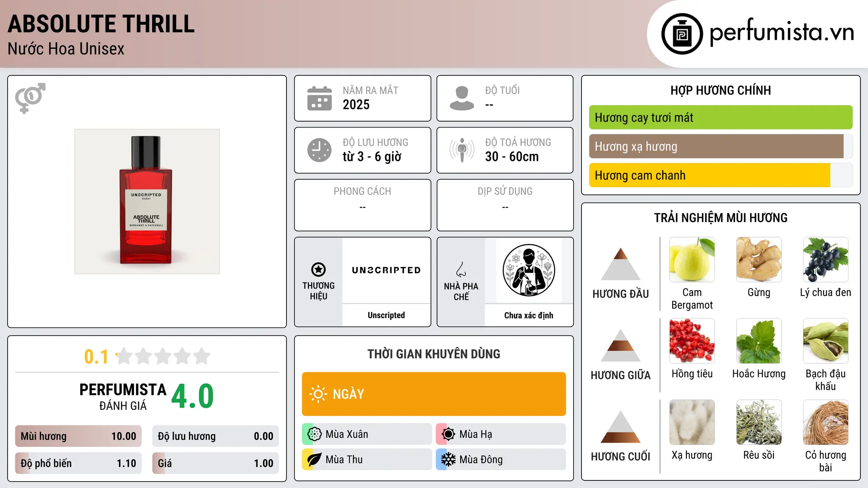Click the 0.1 user rating number
This screenshot has width=868, height=488.
[x=96, y=357]
